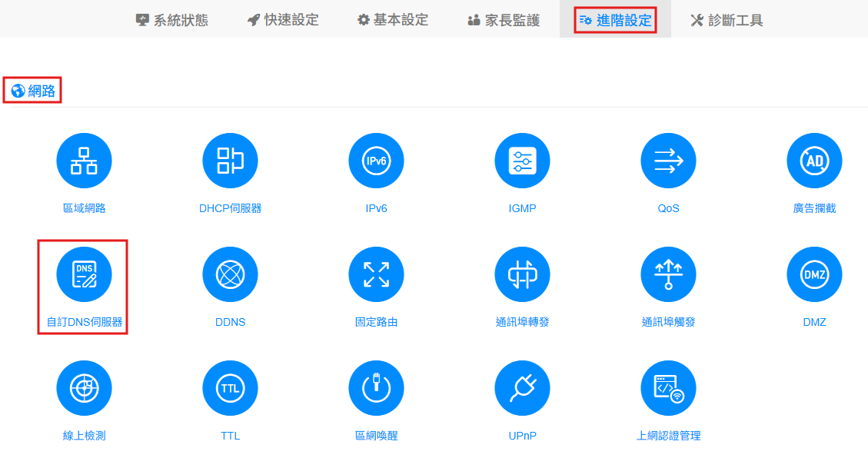Open the 通訊埠觸發 port trigger icon
Image resolution: width=868 pixels, height=468 pixels.
(668, 274)
